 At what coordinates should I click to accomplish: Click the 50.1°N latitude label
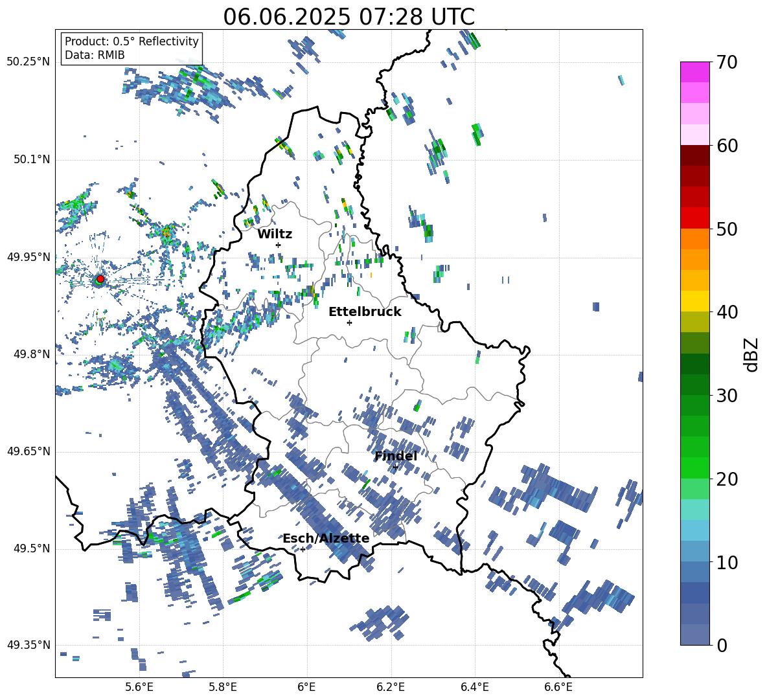click(32, 160)
